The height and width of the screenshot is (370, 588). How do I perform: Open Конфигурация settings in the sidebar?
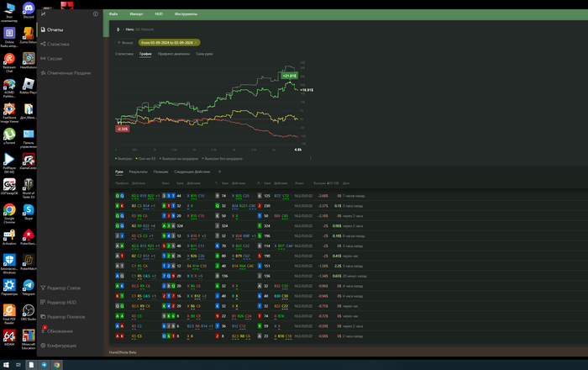pos(62,346)
